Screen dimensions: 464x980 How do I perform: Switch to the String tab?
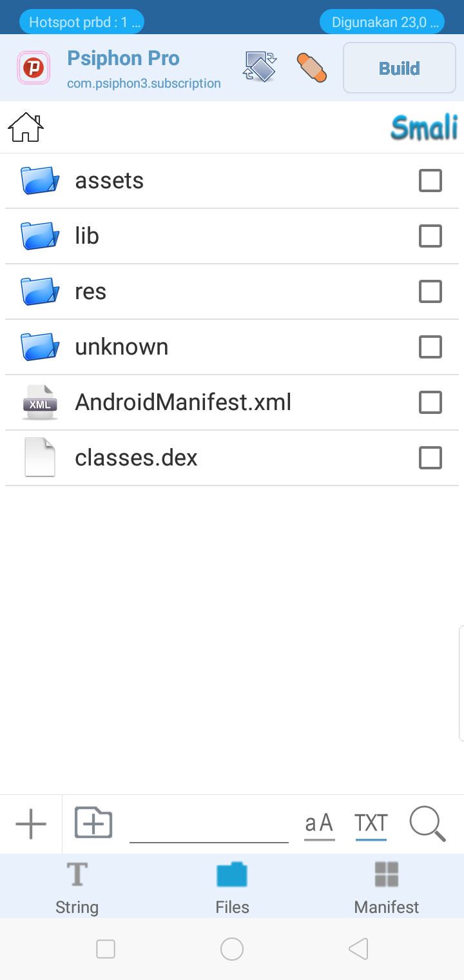click(77, 887)
